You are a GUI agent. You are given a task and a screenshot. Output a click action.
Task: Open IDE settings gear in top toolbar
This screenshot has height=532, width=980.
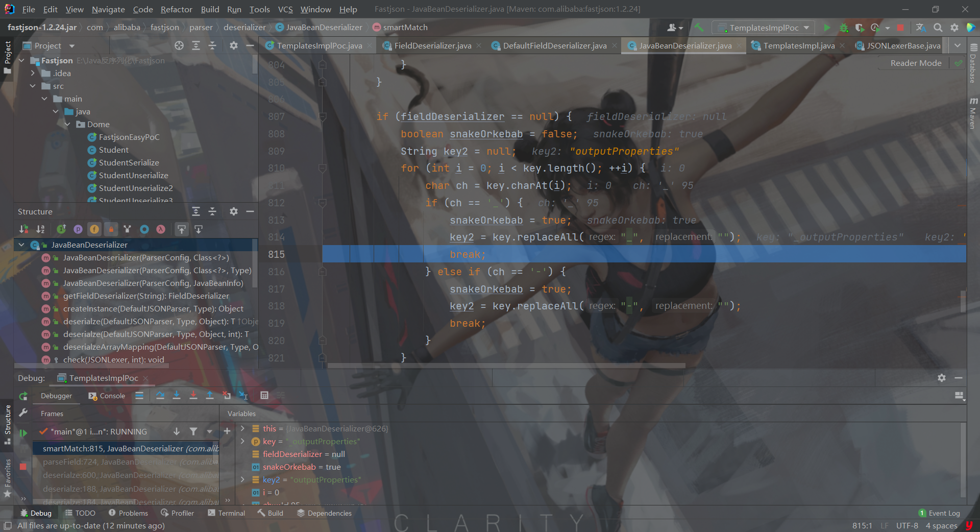tap(954, 28)
